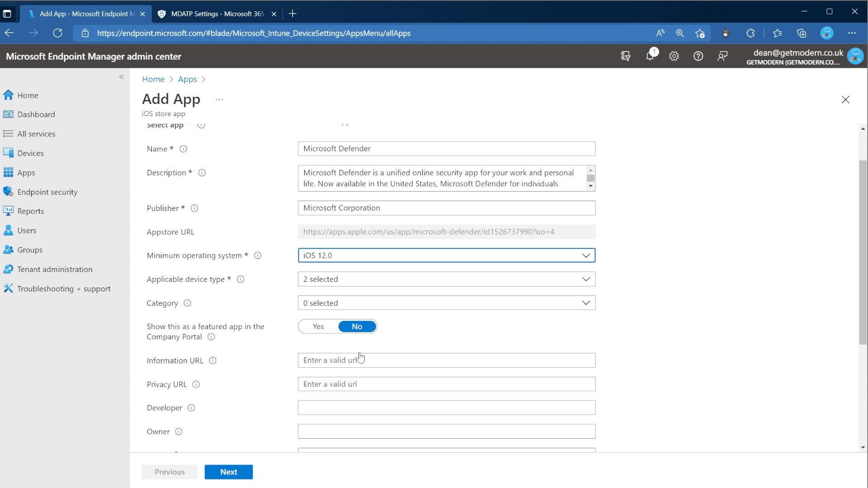
Task: Click the Description field scroll-down arrow
Action: coord(590,187)
